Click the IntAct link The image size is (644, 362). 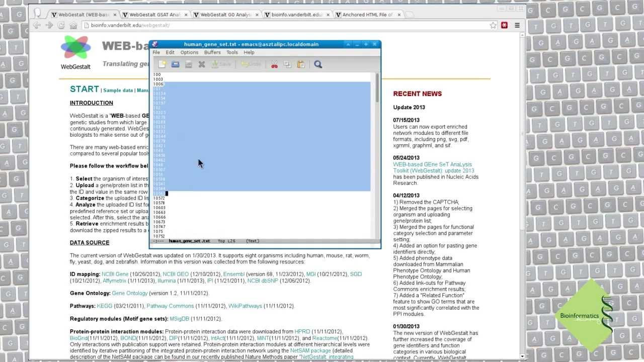tap(217, 338)
